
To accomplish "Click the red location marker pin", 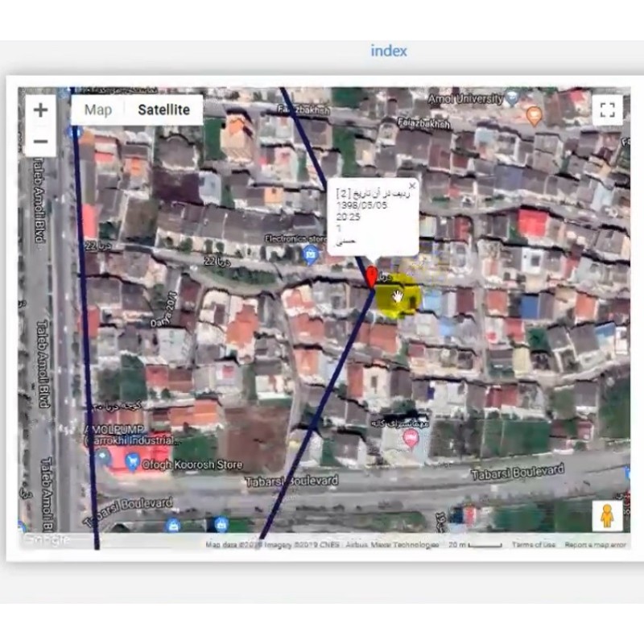I will pos(371,276).
